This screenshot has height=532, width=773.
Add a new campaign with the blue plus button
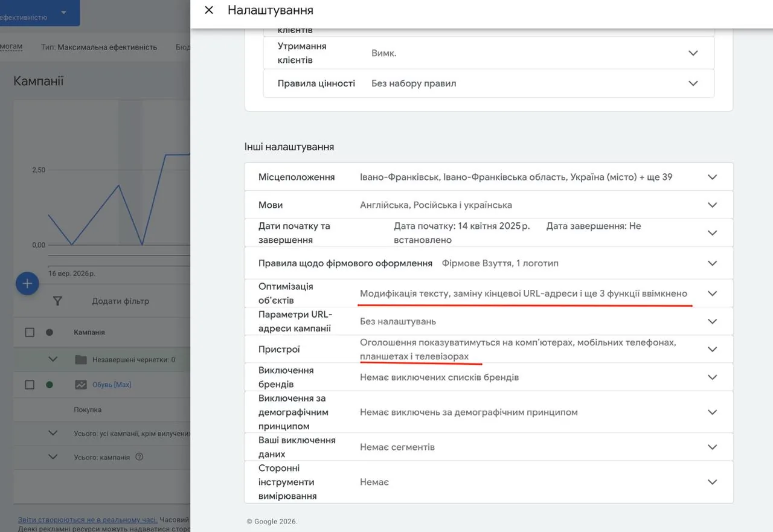27,283
